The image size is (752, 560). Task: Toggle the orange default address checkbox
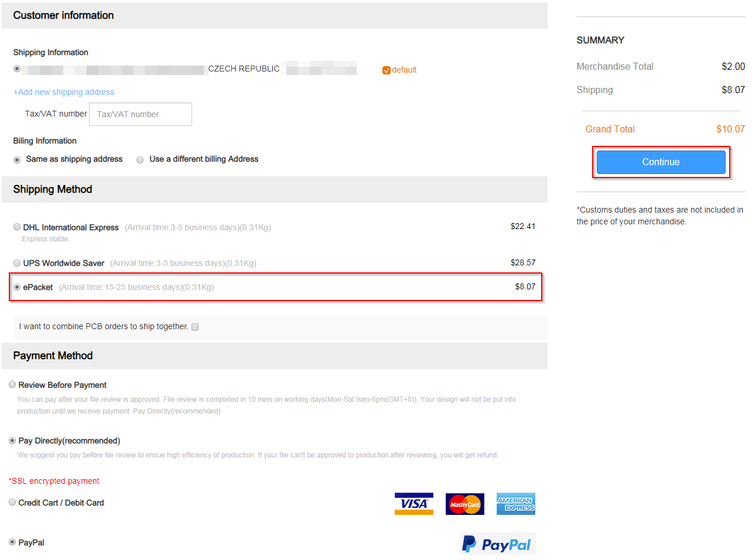tap(386, 70)
